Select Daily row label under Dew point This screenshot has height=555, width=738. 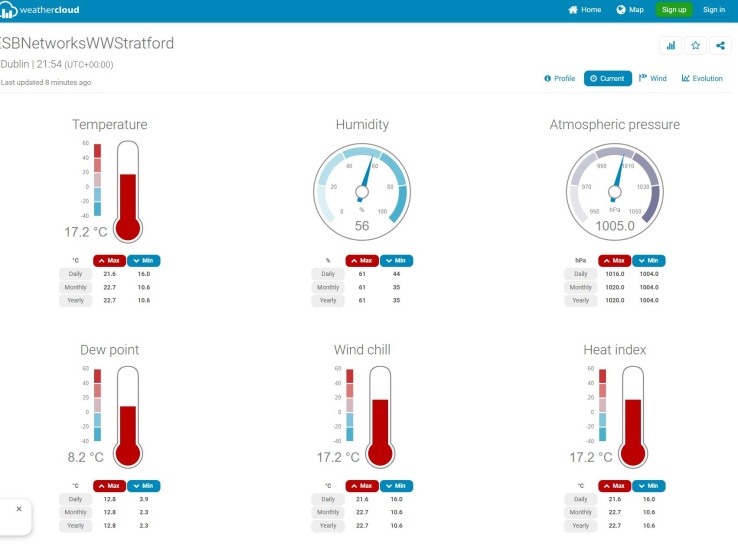pyautogui.click(x=75, y=499)
